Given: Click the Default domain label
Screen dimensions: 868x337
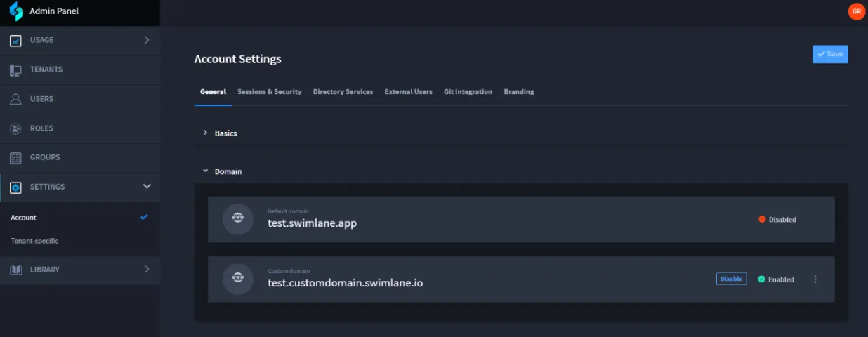Looking at the screenshot, I should 288,211.
